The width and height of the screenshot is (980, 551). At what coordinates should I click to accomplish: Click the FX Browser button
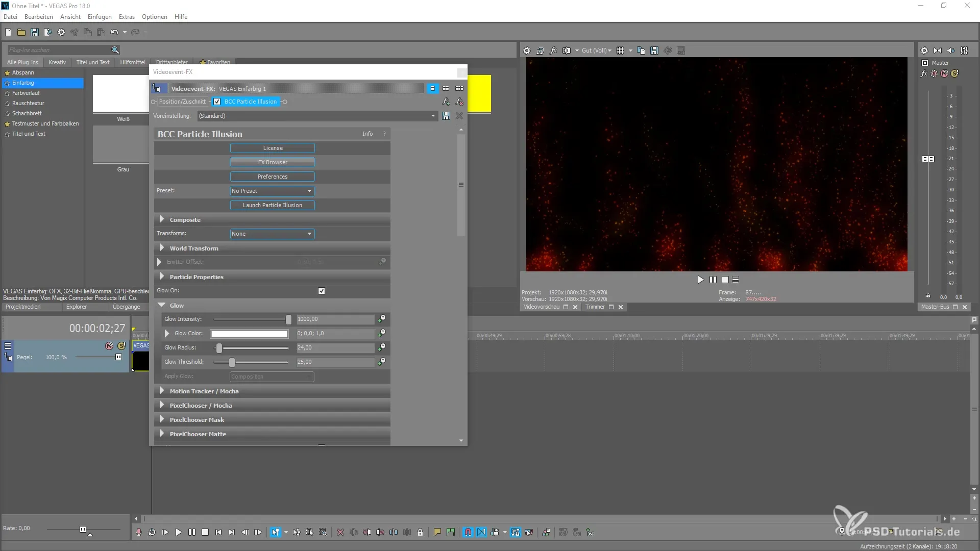click(273, 162)
